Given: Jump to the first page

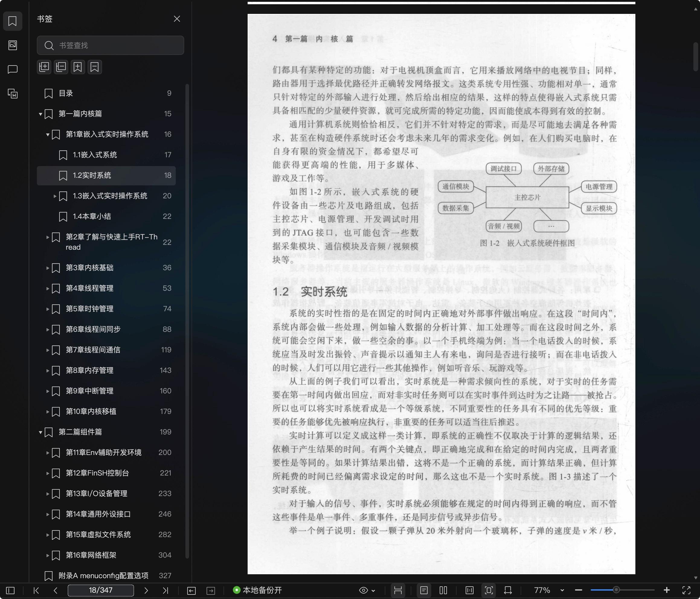Looking at the screenshot, I should point(36,591).
